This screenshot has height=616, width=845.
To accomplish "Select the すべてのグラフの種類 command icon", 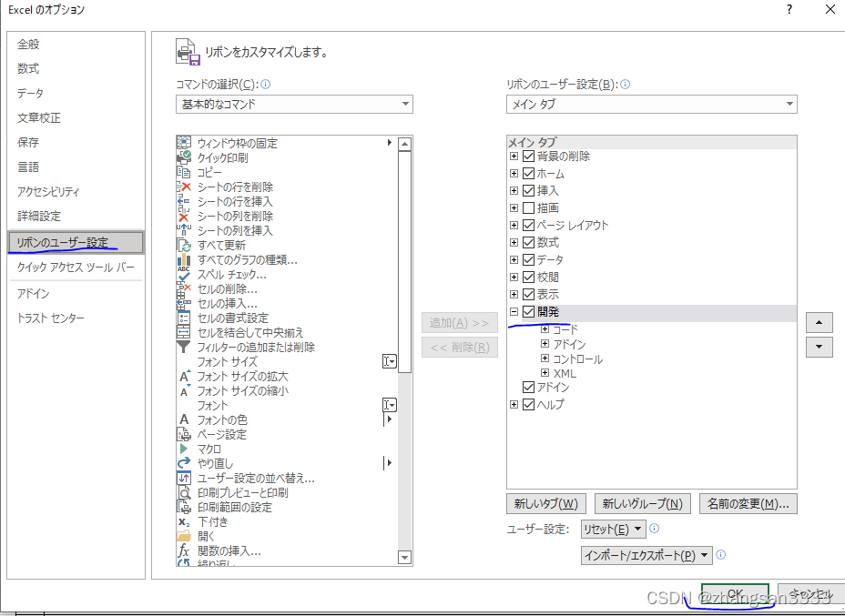I will tap(184, 260).
